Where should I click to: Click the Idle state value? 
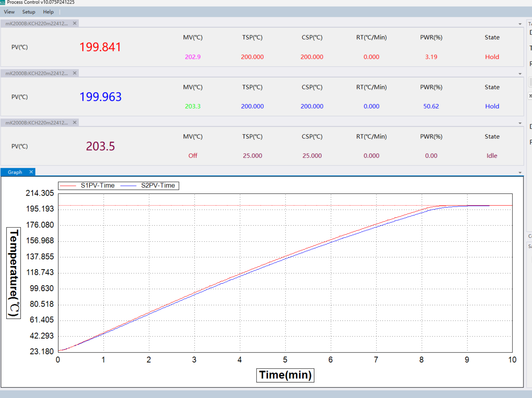492,156
